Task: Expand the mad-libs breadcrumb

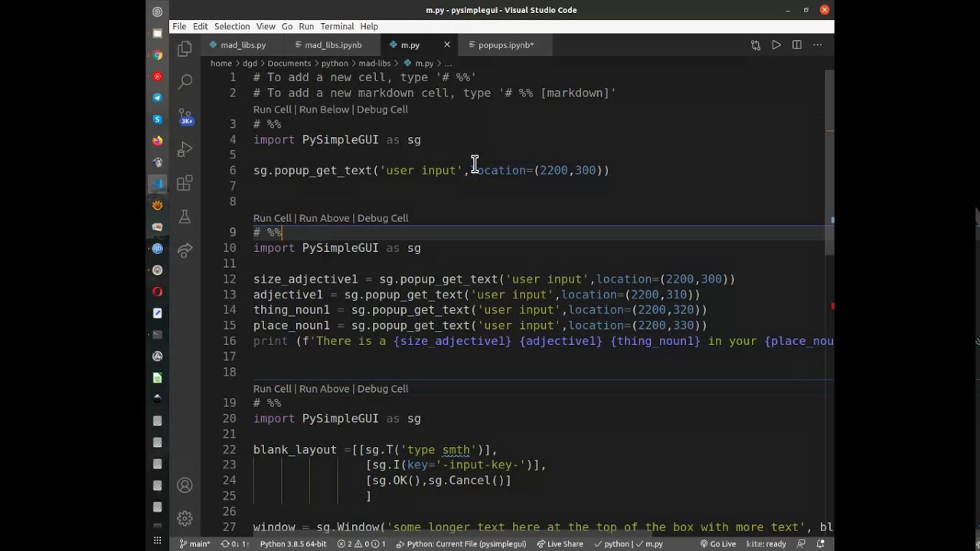Action: click(374, 64)
